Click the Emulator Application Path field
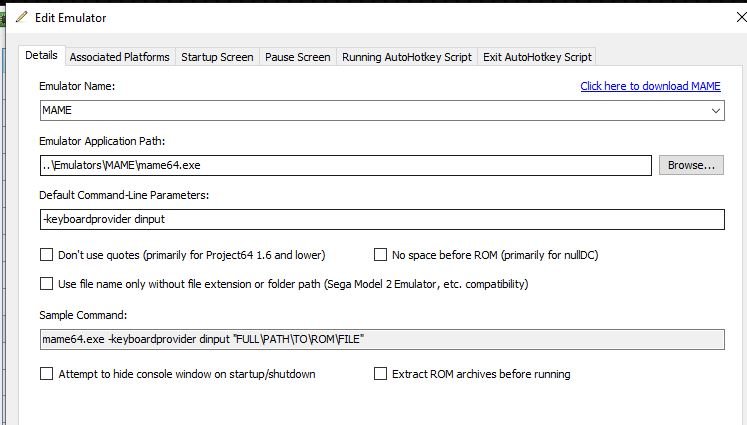Screen dimensions: 747x425 tap(346, 165)
